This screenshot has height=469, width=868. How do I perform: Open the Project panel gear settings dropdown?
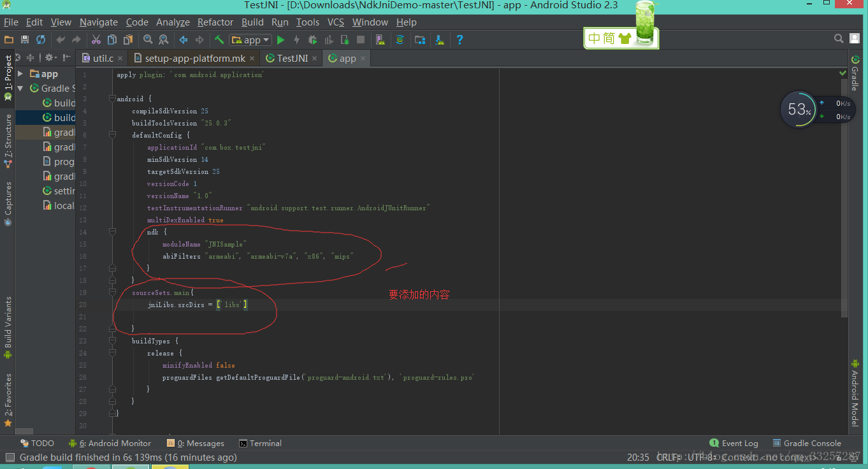pos(50,57)
